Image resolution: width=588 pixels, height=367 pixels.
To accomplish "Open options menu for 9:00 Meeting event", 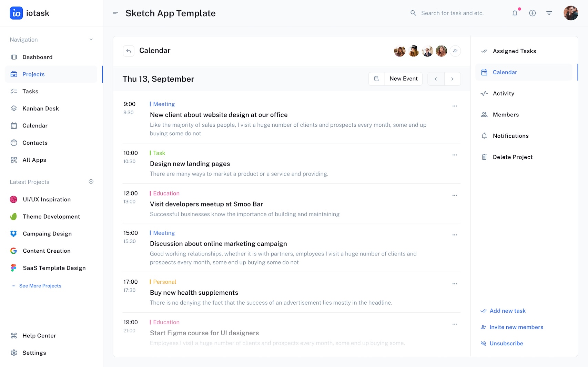I will pyautogui.click(x=455, y=106).
